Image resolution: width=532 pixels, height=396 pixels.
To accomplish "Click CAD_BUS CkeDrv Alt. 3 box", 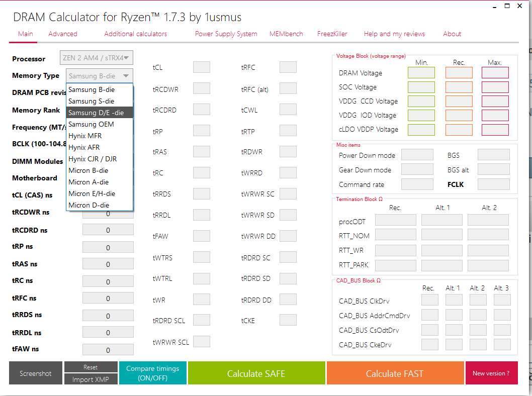I will click(502, 344).
